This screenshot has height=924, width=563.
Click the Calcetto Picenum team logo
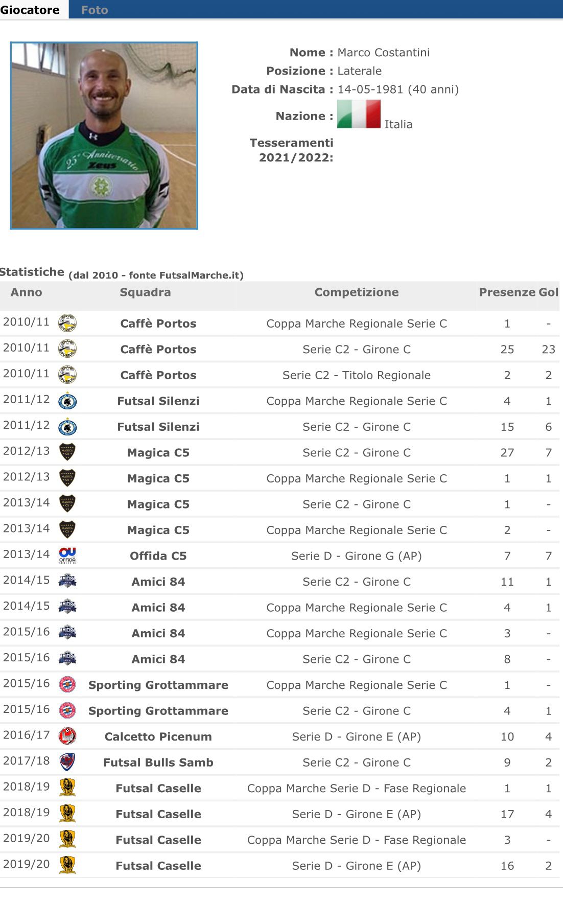pyautogui.click(x=67, y=736)
